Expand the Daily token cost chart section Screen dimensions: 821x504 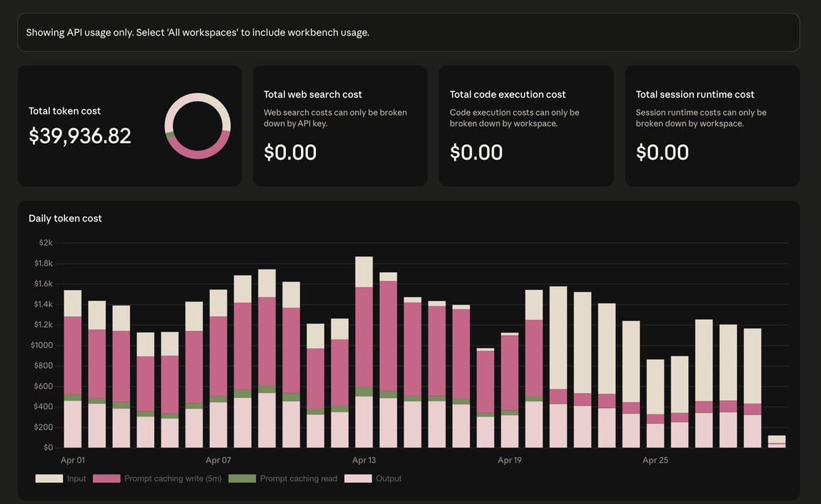click(64, 218)
